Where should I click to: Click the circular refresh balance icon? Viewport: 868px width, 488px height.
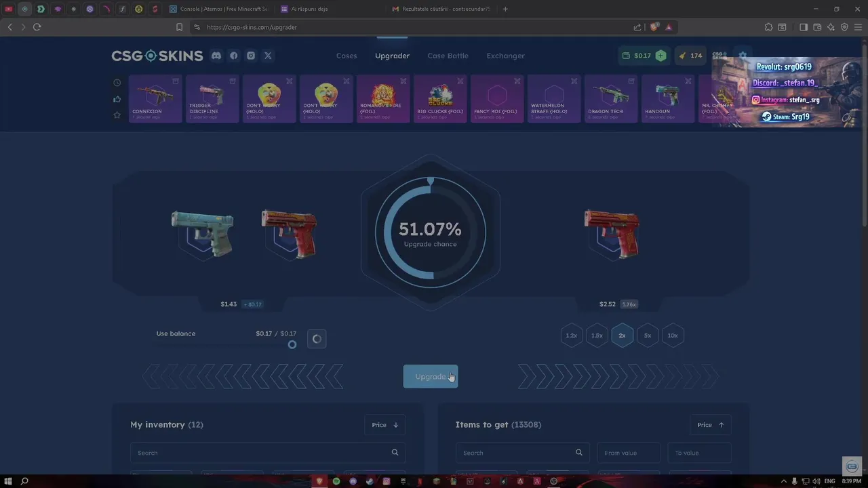point(317,339)
